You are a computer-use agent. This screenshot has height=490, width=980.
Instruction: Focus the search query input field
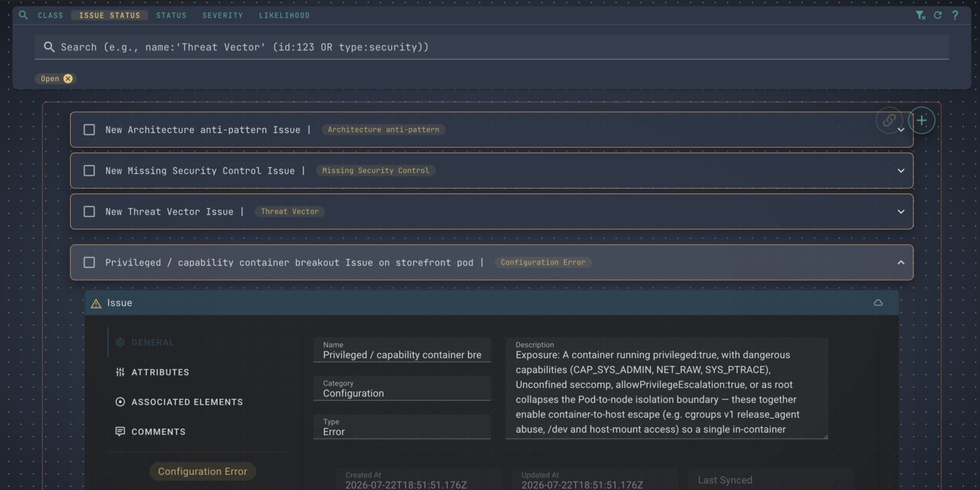click(491, 47)
